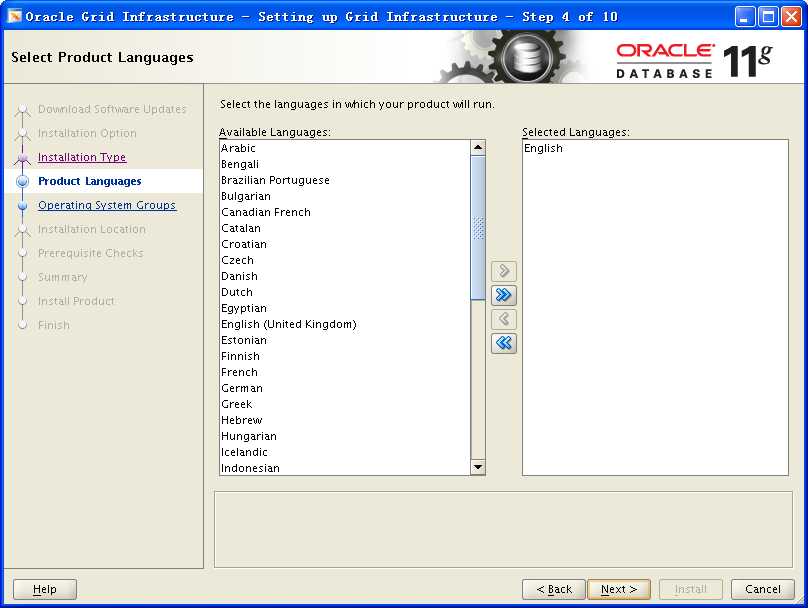The image size is (808, 608).
Task: Click the add all languages double-arrow button
Action: (503, 295)
